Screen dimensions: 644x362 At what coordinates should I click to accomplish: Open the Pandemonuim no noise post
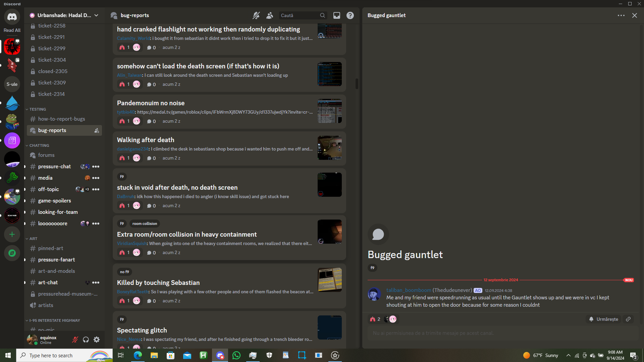(151, 103)
